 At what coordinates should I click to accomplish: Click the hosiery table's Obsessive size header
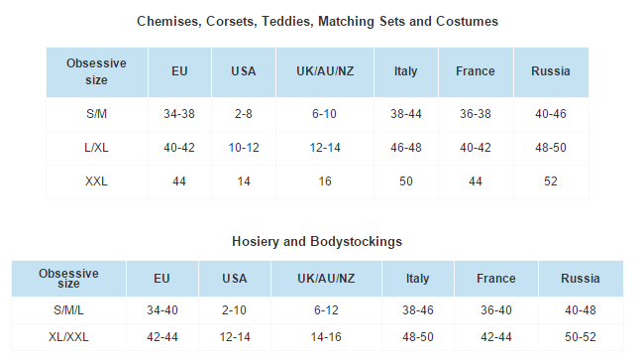(x=68, y=279)
